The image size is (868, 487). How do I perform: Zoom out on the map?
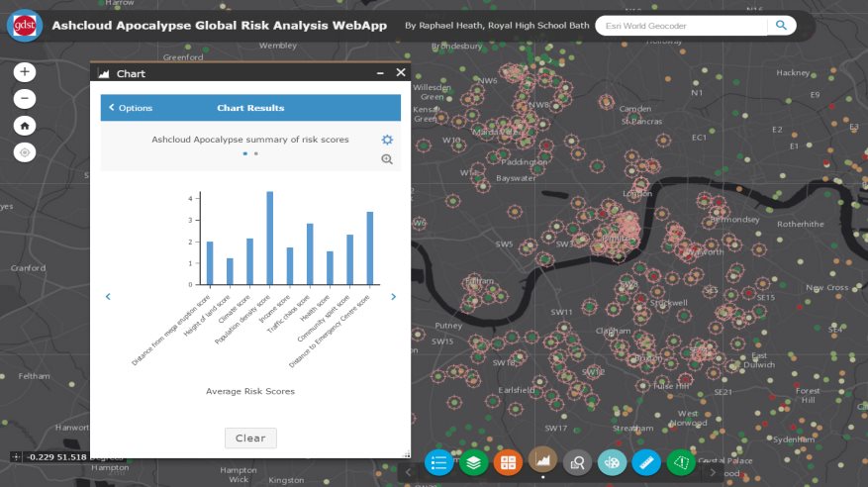[x=26, y=99]
